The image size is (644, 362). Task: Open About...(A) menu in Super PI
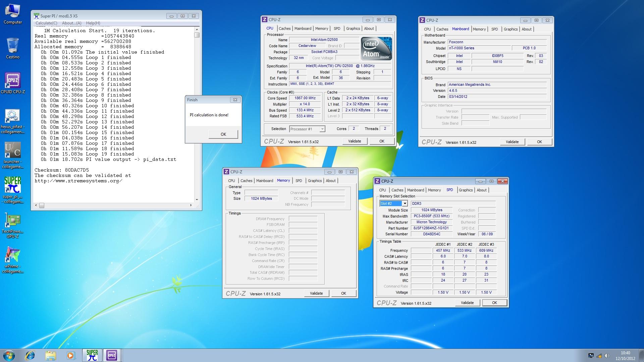(x=71, y=23)
